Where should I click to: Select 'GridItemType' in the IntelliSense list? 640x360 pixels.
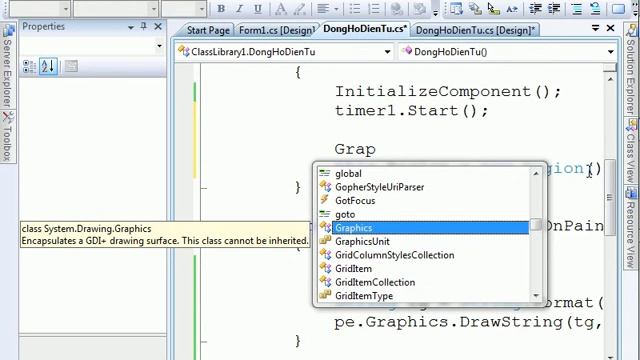[x=423, y=296]
